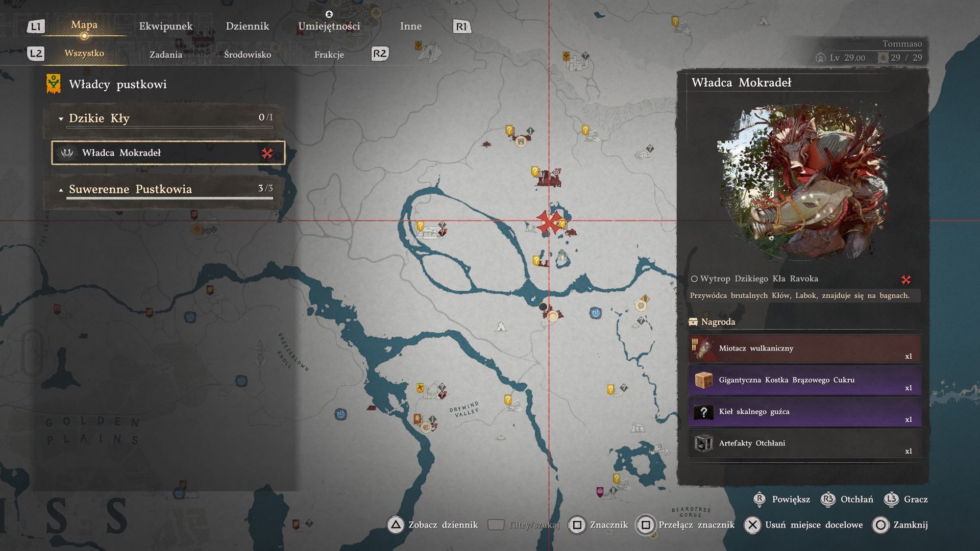This screenshot has width=980, height=551.
Task: Click the Suwerenne Pustkowia progress bar
Action: tap(169, 198)
